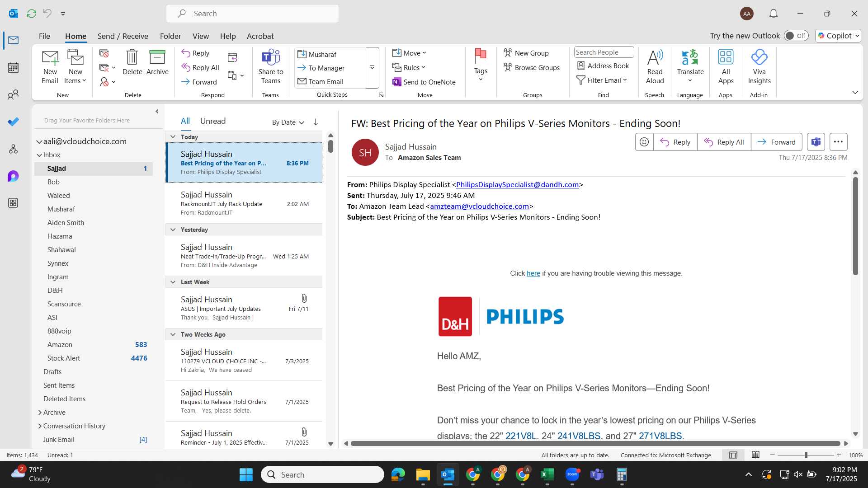The width and height of the screenshot is (868, 488).
Task: Expand the Quick Steps gallery
Action: (372, 68)
